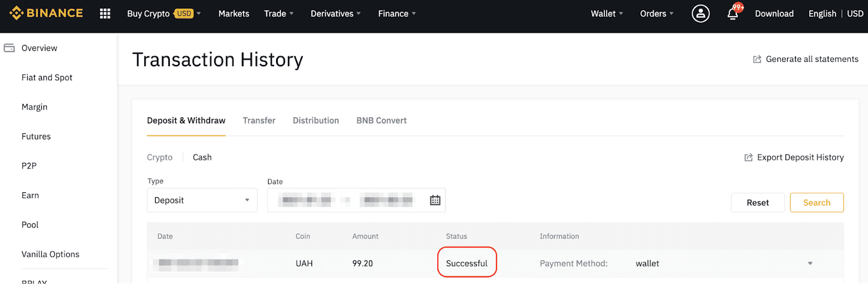
Task: Select the Deposit & Withdraw tab
Action: click(186, 120)
